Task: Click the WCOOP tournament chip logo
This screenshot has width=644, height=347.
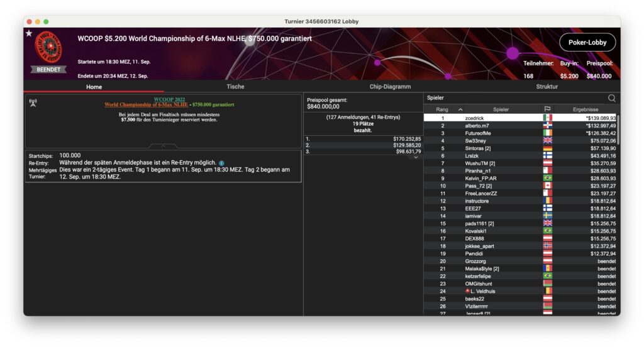Action: coord(48,46)
